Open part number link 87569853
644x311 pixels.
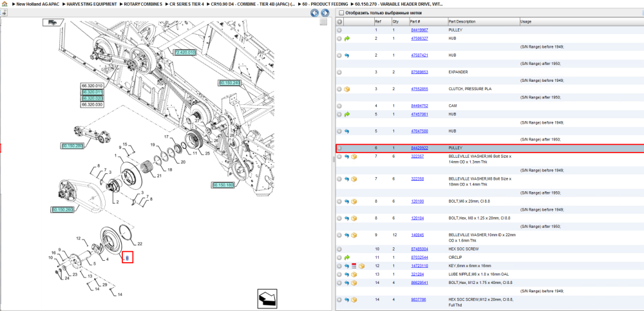(419, 72)
